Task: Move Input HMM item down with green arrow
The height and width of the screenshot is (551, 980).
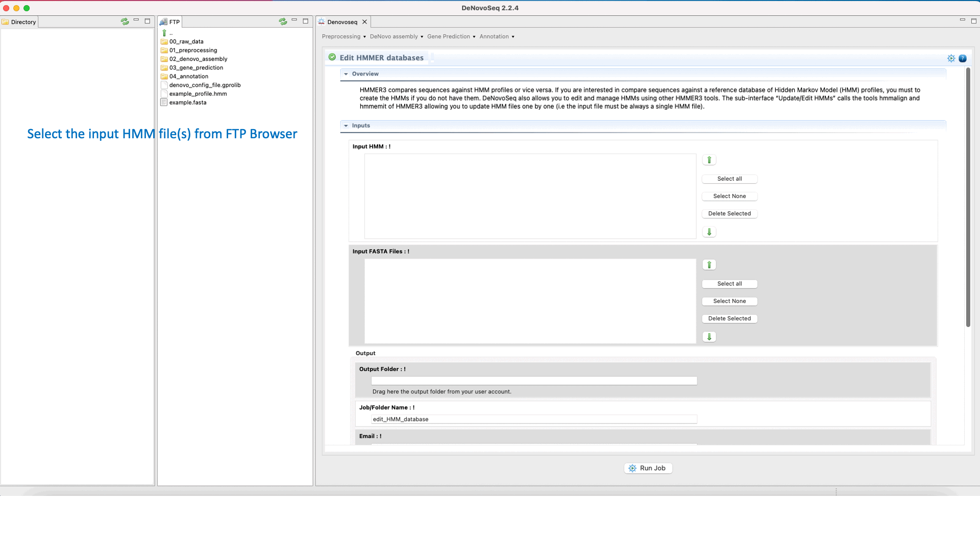Action: (709, 232)
